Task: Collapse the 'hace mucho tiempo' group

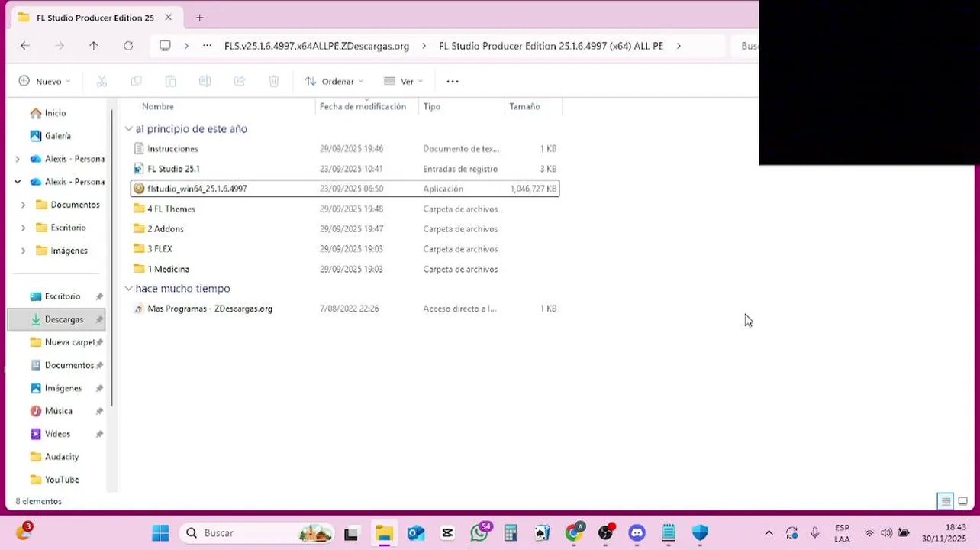Action: (128, 289)
